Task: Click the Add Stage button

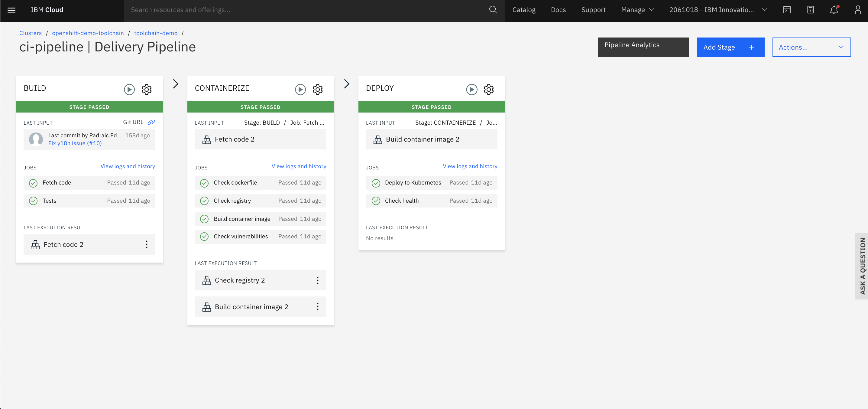Action: [730, 47]
